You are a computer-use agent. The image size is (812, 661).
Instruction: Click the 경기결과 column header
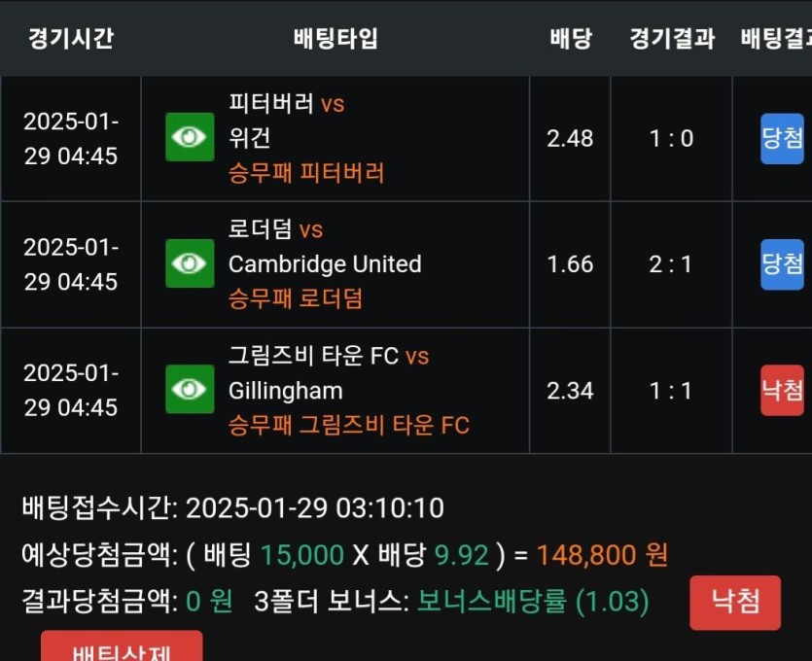(x=672, y=38)
